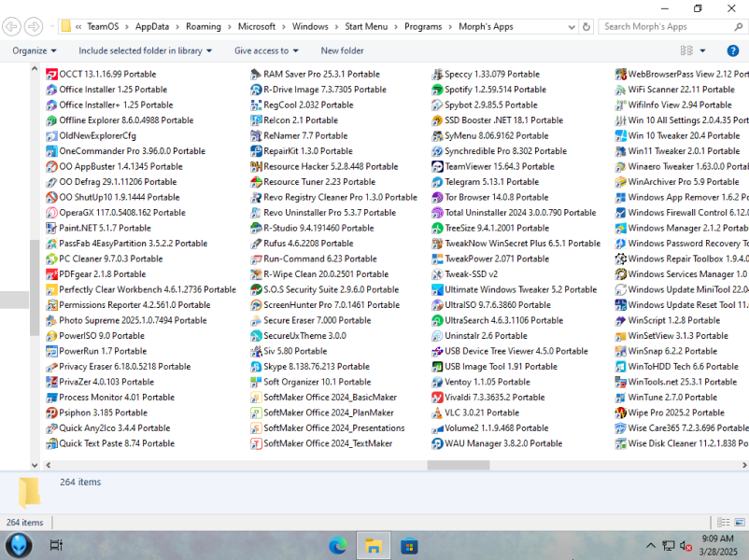The image size is (749, 560).
Task: Click the Psiphon 3.185 Portable icon
Action: pos(51,413)
